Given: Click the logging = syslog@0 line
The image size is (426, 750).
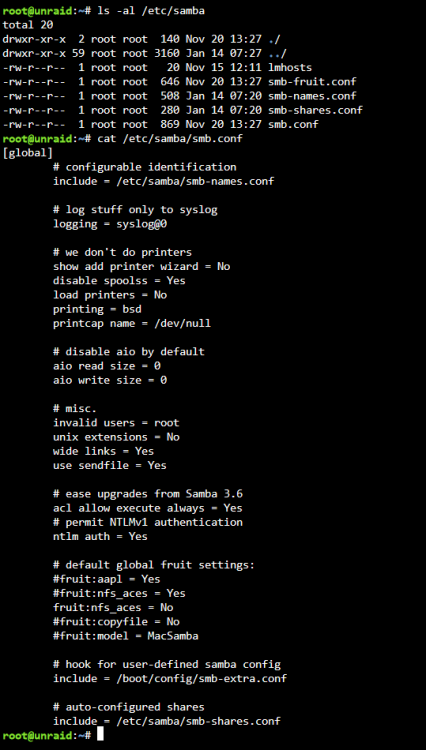Looking at the screenshot, I should tap(110, 224).
